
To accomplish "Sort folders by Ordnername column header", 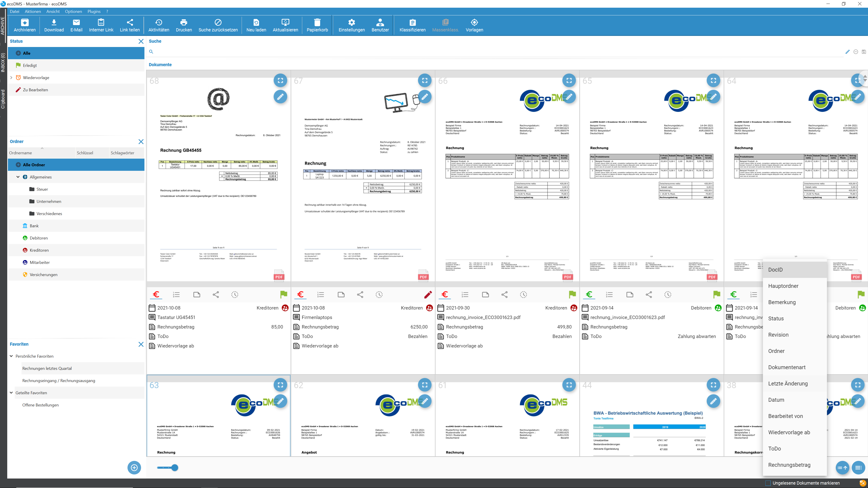I will pos(42,152).
